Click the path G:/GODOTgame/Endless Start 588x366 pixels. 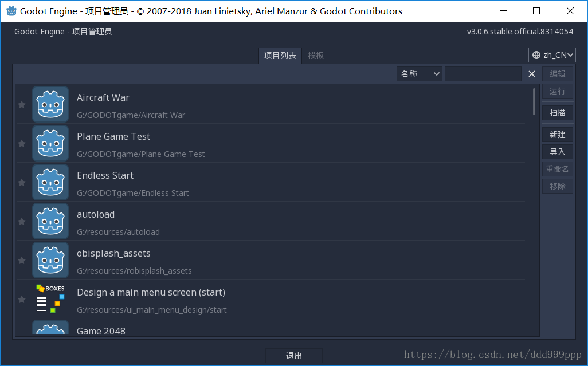(133, 193)
